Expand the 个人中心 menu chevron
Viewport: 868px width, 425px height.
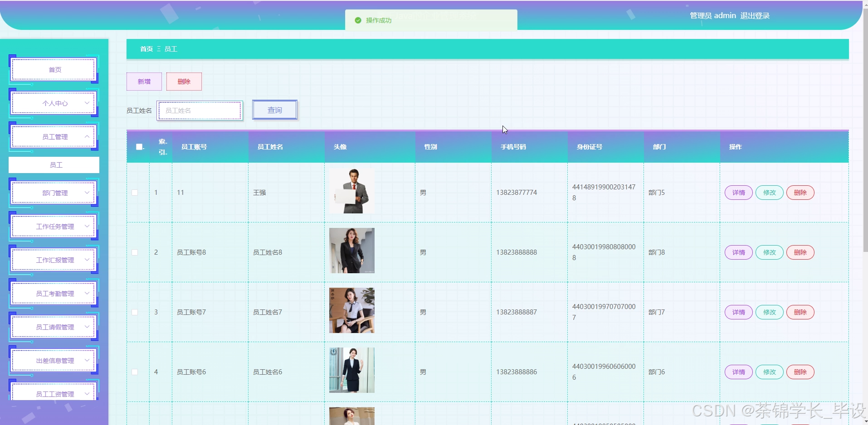click(87, 103)
